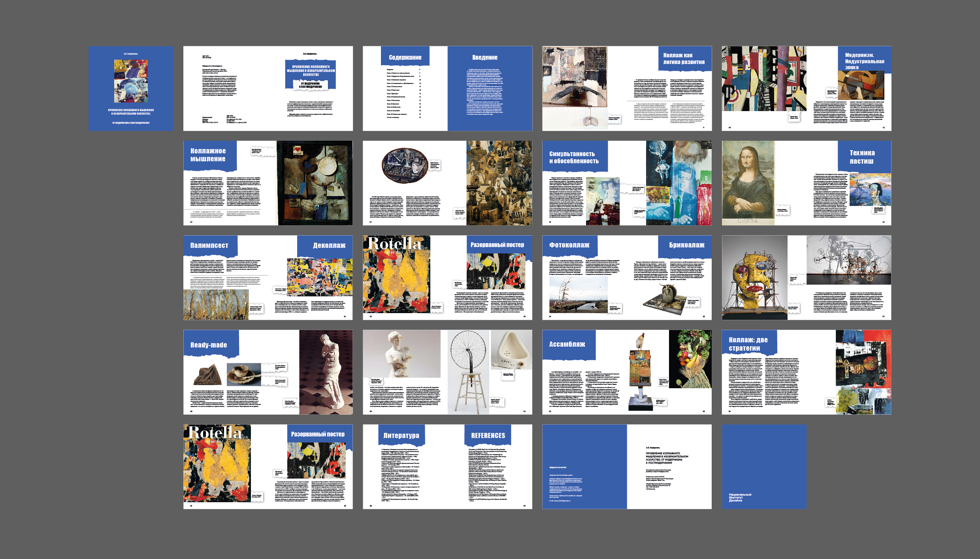This screenshot has width=980, height=559.
Task: Click the brown Dada photomontage image
Action: pyautogui.click(x=499, y=183)
